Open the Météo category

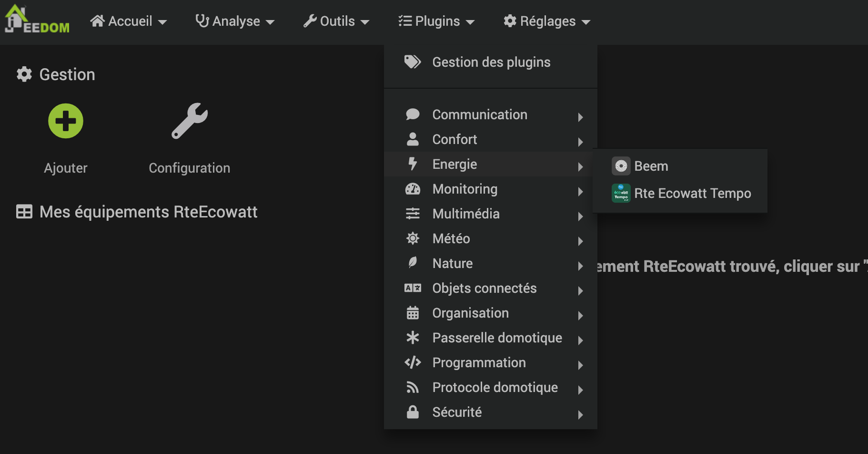491,238
